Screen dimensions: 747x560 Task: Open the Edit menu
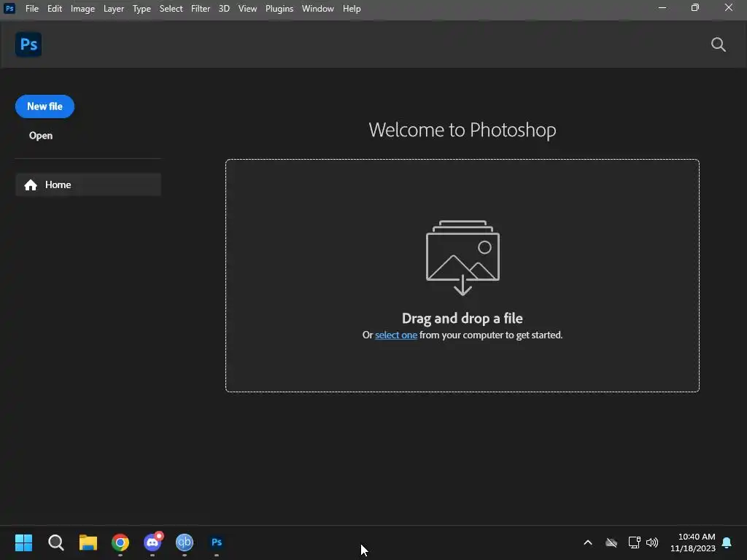(54, 9)
